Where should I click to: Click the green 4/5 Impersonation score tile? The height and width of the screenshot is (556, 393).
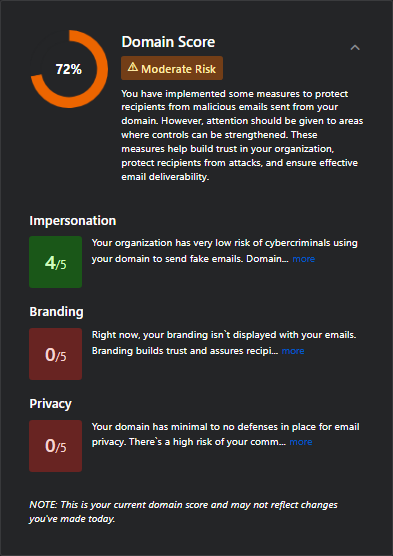[x=56, y=262]
